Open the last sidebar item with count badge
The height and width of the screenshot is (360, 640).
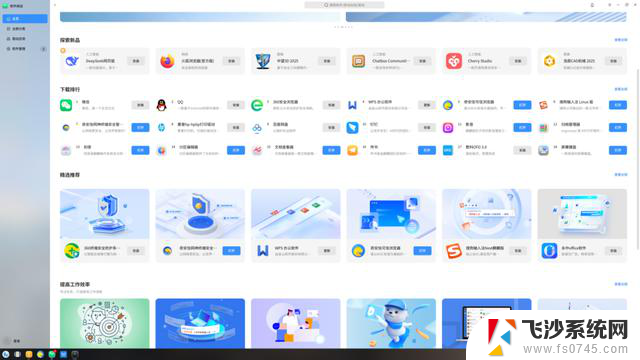click(x=25, y=49)
